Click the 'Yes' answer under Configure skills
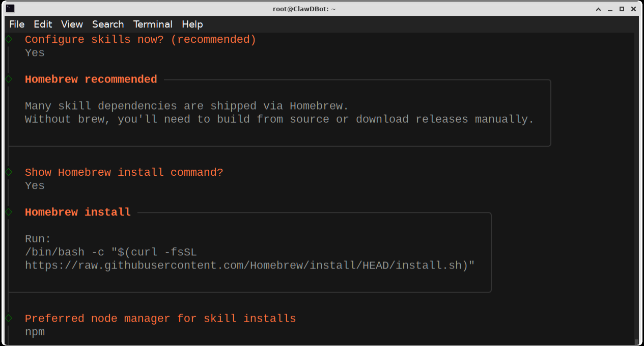The height and width of the screenshot is (346, 644). 35,53
